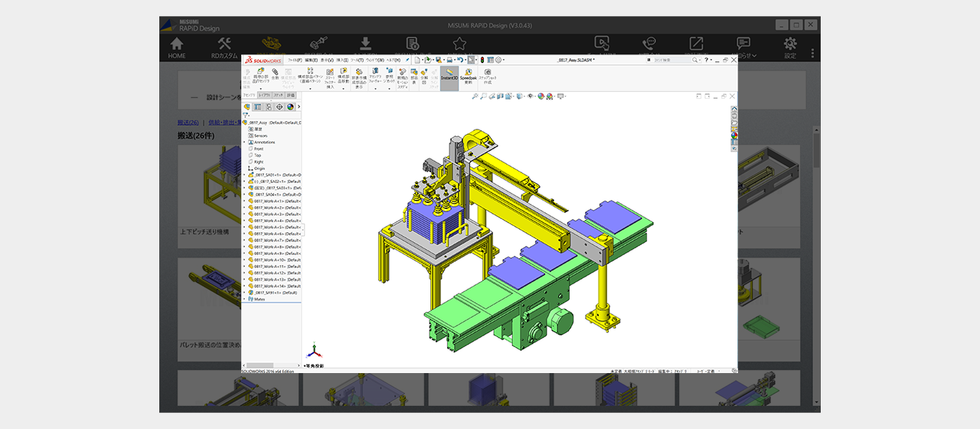Expand the 0817_Work-A<1> component node
This screenshot has width=980, height=429.
(244, 201)
